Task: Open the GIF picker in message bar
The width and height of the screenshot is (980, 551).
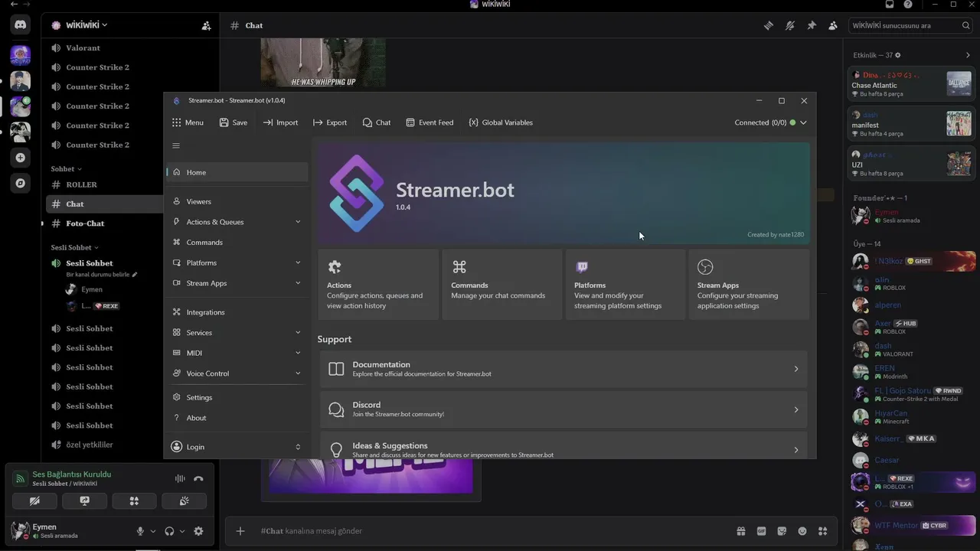Action: (x=762, y=531)
